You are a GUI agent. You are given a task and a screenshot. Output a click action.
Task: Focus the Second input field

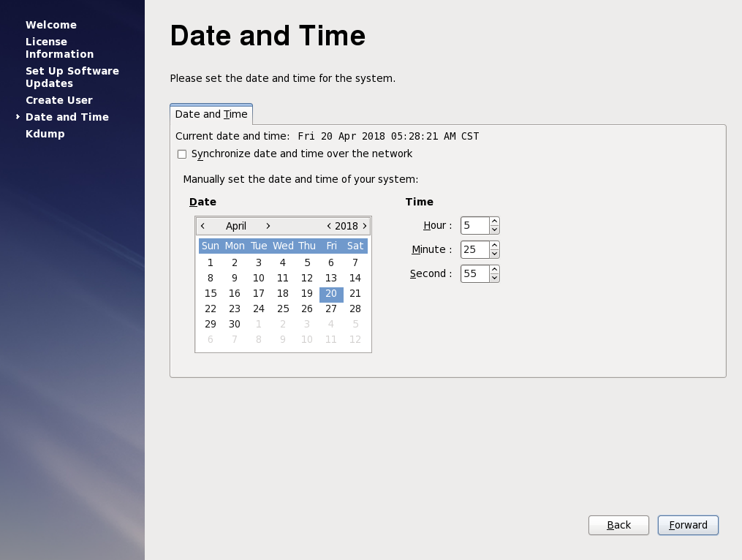click(475, 273)
